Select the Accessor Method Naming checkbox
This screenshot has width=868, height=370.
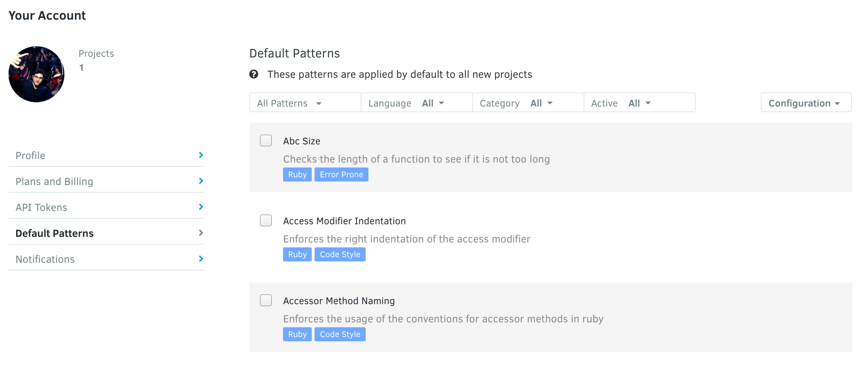266,300
